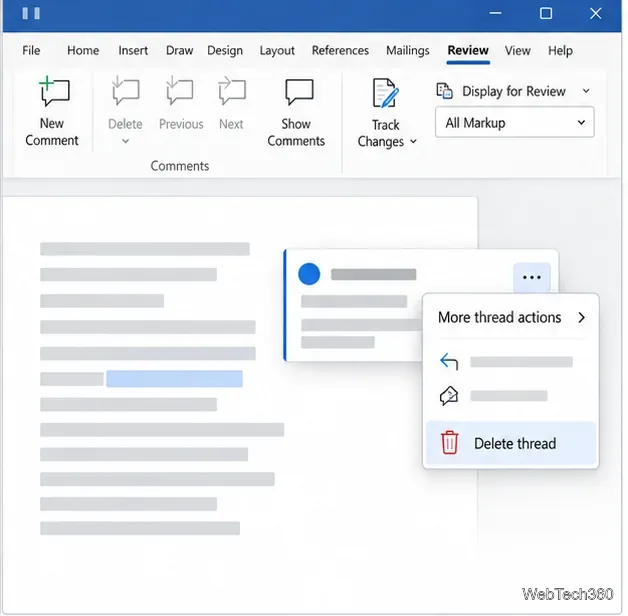Screen dimensions: 628x616
Task: Minimize the Word window
Action: click(495, 13)
